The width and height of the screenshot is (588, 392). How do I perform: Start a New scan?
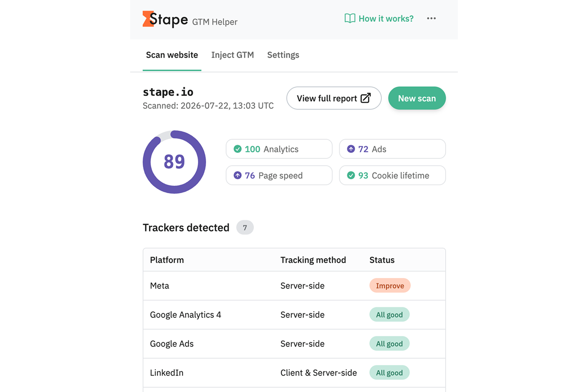coord(417,98)
